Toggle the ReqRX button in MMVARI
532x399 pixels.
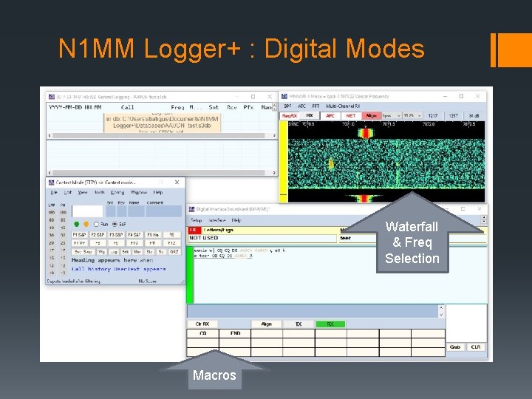[x=290, y=116]
